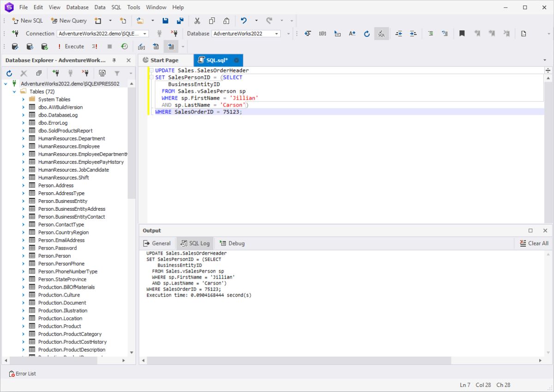
Task: Click Clear All in Output panel
Action: coord(534,244)
